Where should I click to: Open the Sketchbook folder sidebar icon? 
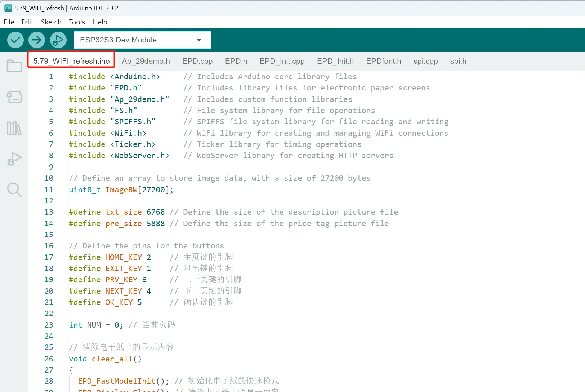(14, 66)
